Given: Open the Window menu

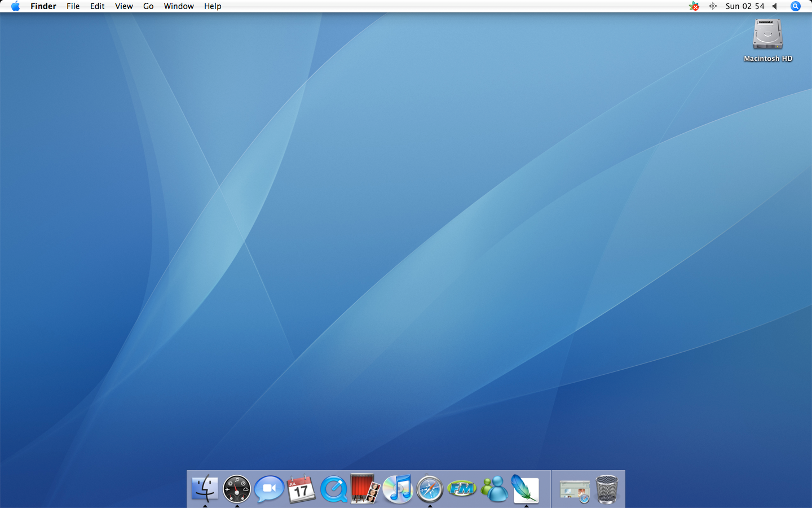Looking at the screenshot, I should pyautogui.click(x=179, y=6).
